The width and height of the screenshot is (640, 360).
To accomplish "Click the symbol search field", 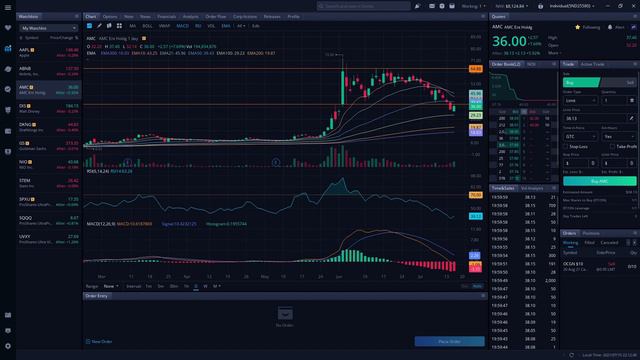I will click(364, 6).
